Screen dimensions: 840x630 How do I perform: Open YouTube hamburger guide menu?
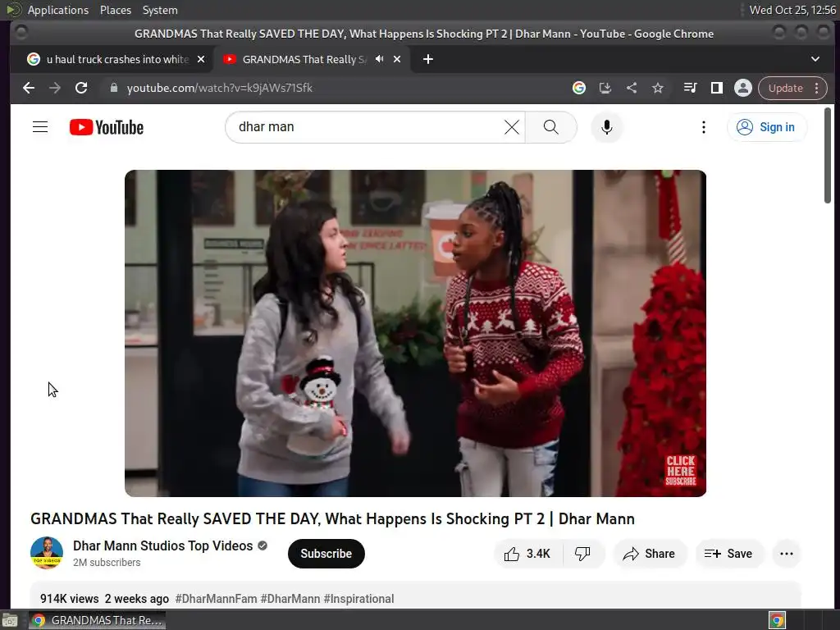(x=40, y=127)
